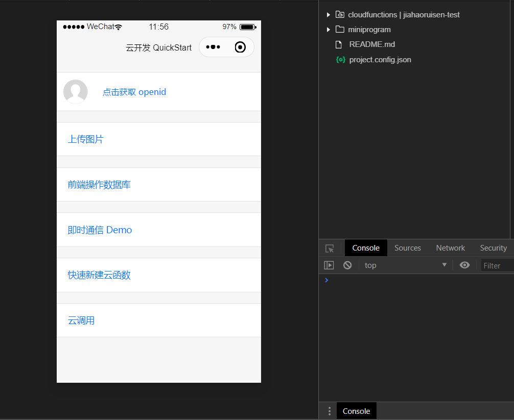
Task: Open the Security panel
Action: coord(493,248)
